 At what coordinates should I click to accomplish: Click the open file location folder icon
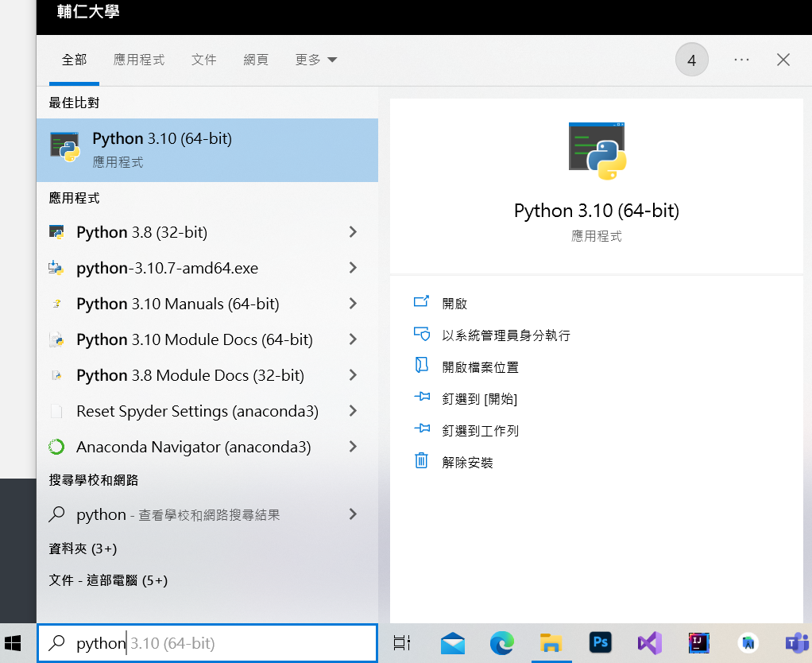tap(422, 365)
